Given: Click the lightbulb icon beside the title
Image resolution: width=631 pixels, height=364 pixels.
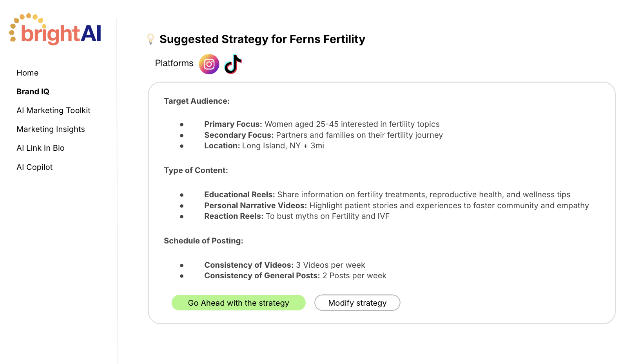Looking at the screenshot, I should (x=150, y=39).
